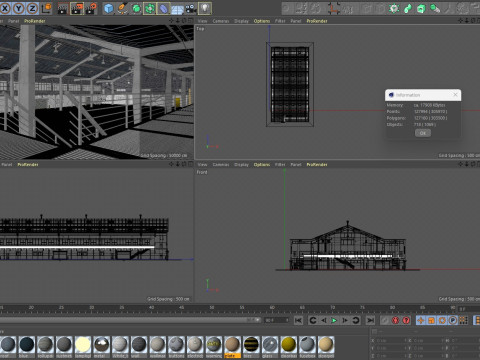Toggle the X axis lock

point(5,8)
